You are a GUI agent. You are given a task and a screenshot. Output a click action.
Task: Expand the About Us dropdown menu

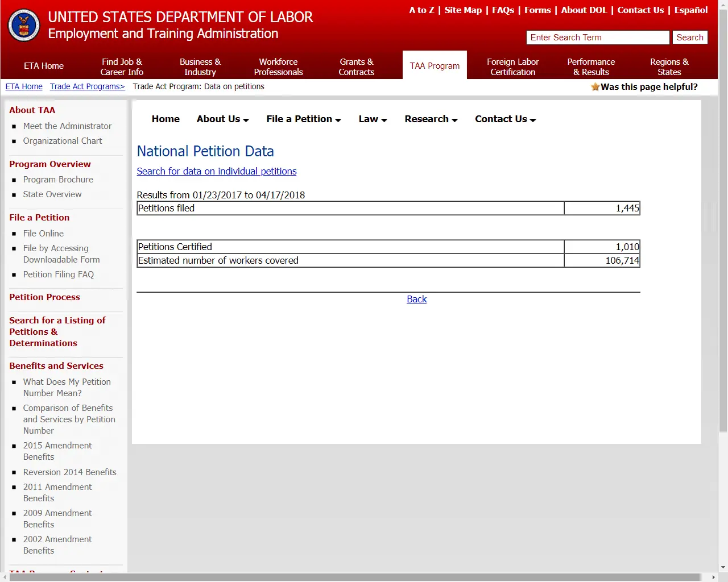pyautogui.click(x=222, y=119)
